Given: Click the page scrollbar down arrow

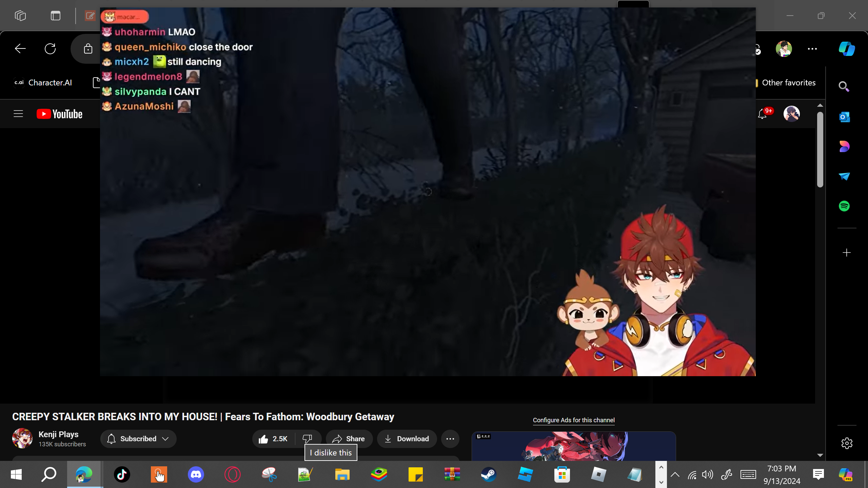Looking at the screenshot, I should (x=820, y=455).
